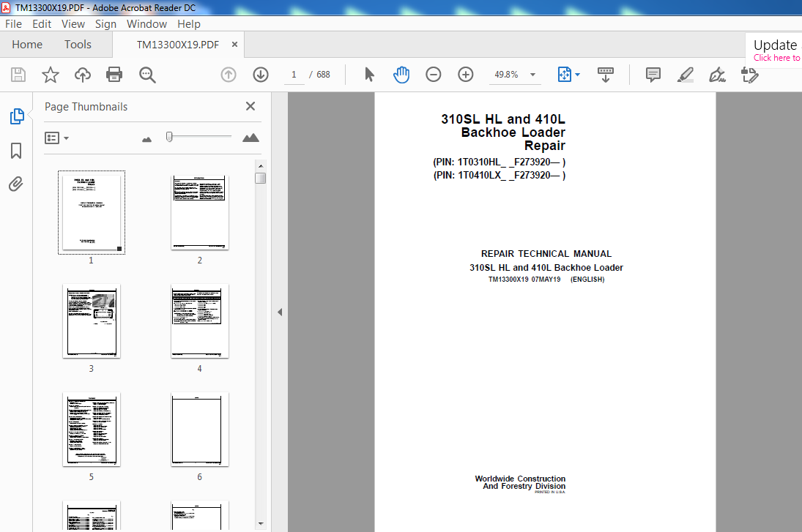Print the document with the printer icon
Viewport: 802px width, 532px height.
tap(114, 75)
